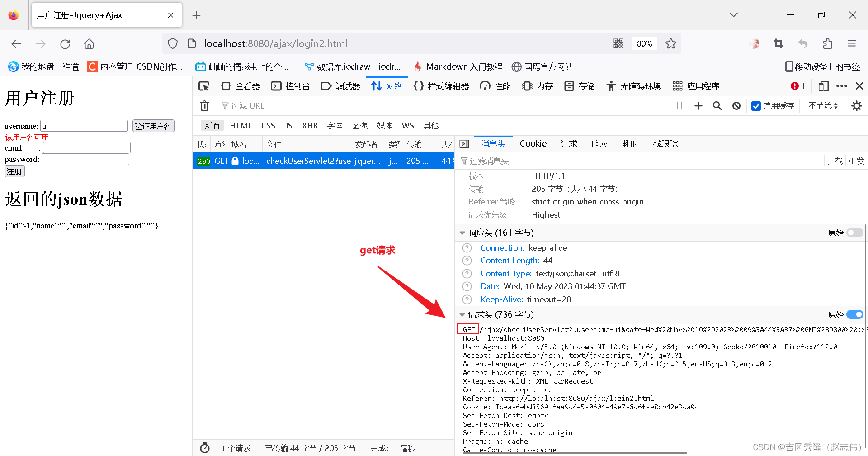The height and width of the screenshot is (456, 868).
Task: Start performance analysis with the stopwatch icon
Action: click(205, 448)
